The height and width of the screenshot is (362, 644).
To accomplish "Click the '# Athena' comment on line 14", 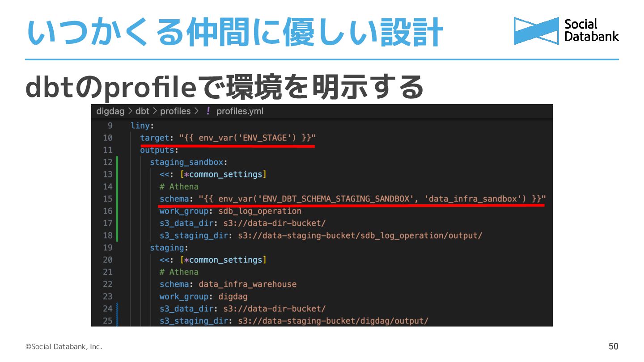I will (179, 186).
